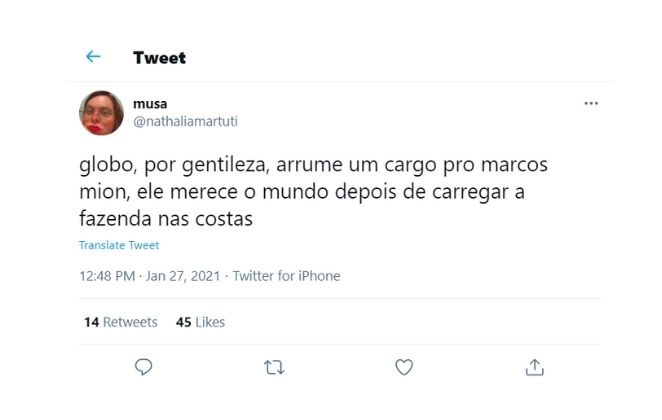
Task: Open the @nathaliamartuti handle link
Action: point(185,121)
